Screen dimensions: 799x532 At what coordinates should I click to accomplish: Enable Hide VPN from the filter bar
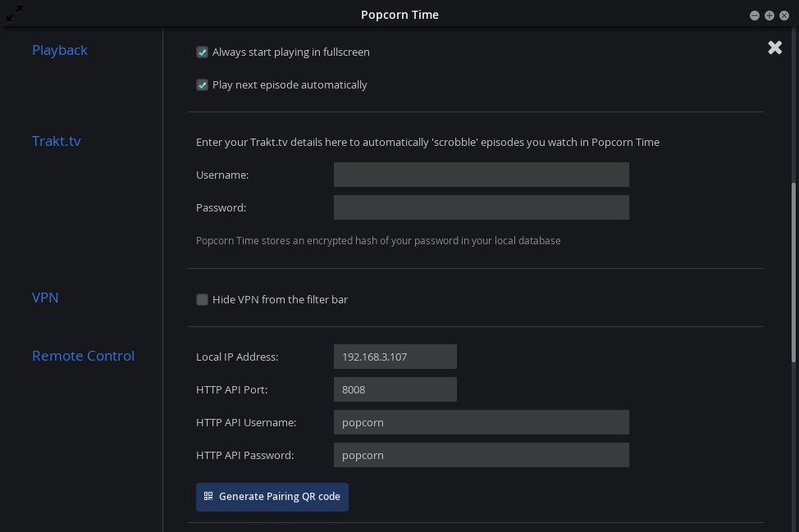click(203, 299)
